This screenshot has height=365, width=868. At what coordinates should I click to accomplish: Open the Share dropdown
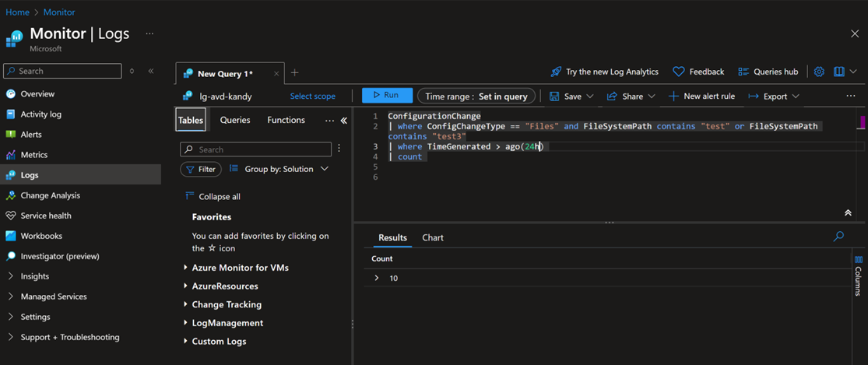[631, 97]
